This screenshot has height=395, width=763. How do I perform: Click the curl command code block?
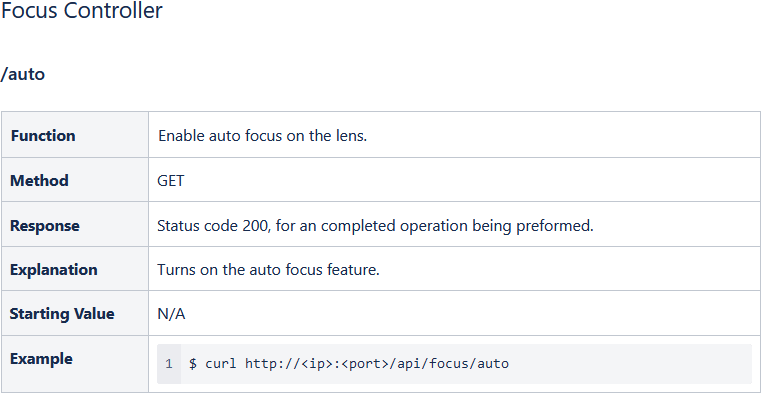click(454, 364)
